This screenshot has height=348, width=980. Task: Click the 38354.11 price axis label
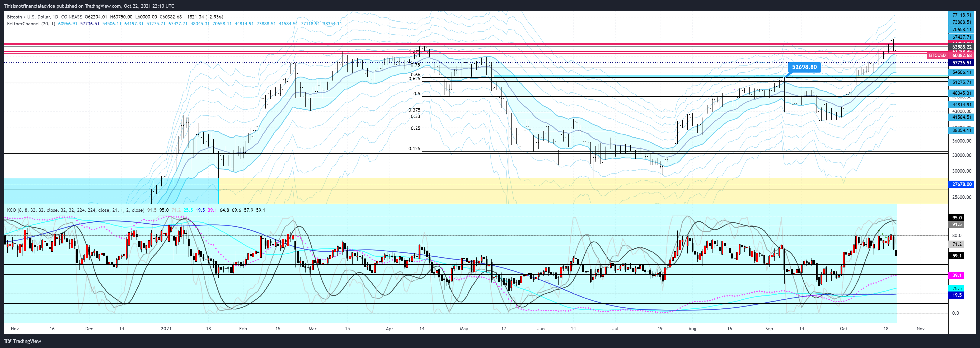click(961, 130)
